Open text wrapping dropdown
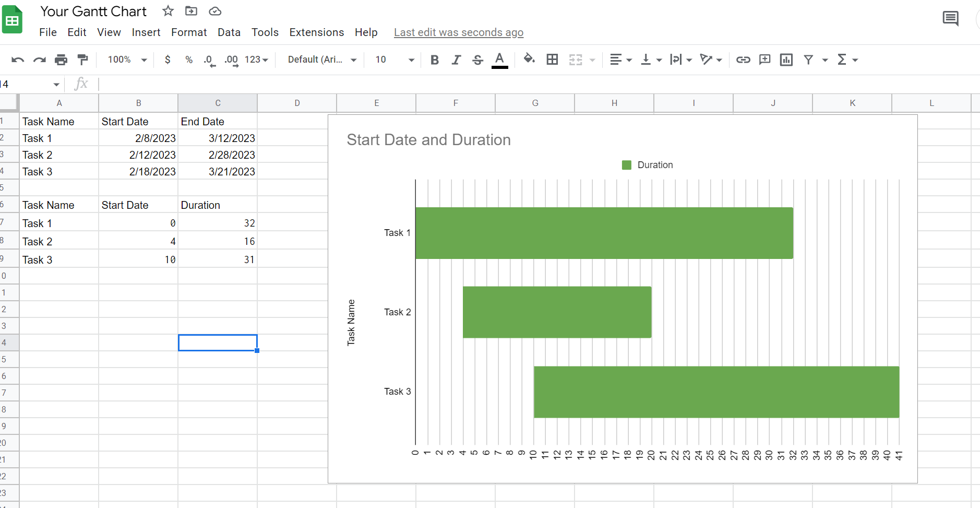Screen dimensions: 980x508 tap(681, 60)
